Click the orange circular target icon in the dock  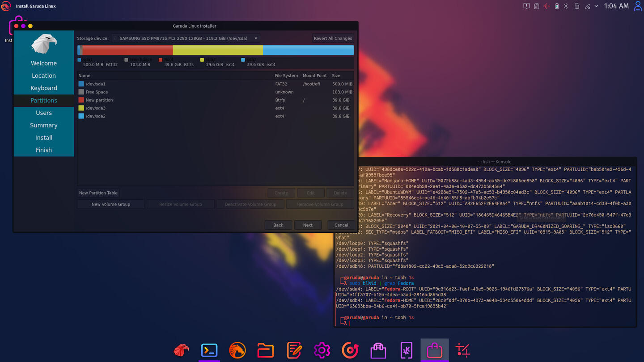tap(350, 350)
